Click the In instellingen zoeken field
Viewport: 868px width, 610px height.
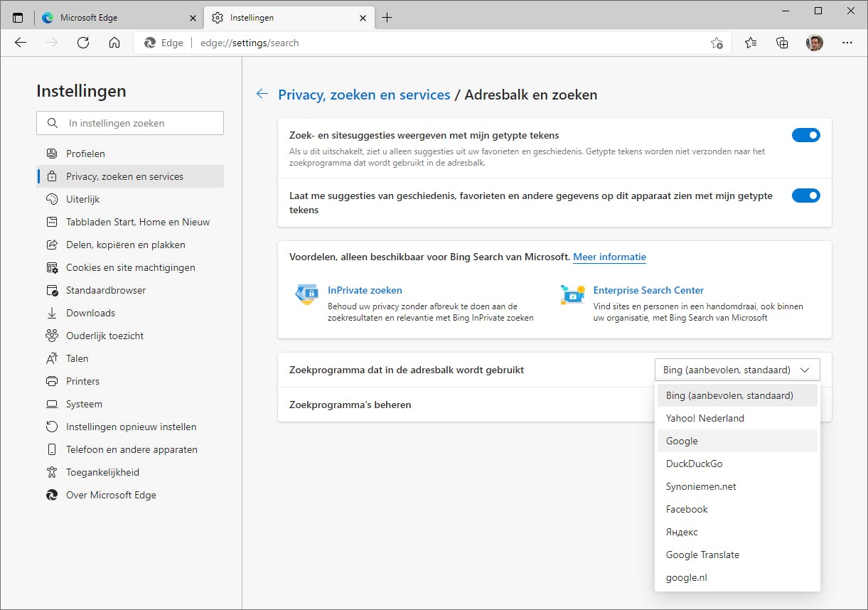point(130,123)
